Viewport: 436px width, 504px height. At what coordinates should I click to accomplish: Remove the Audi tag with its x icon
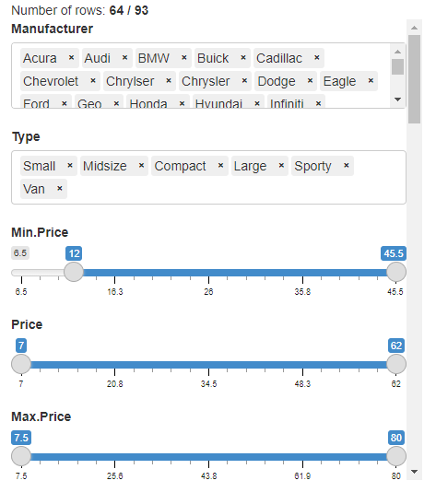[124, 57]
